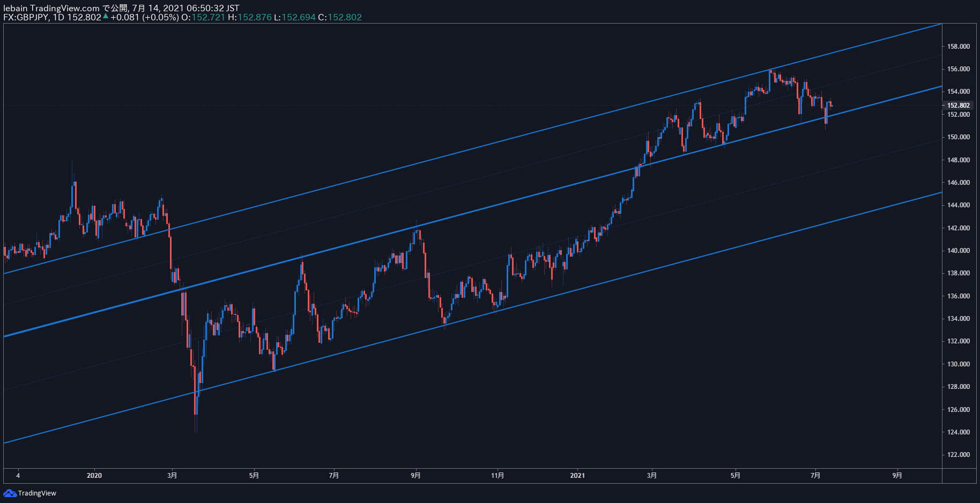The height and width of the screenshot is (503, 980).
Task: Click the 9月 label after 2021
Action: click(x=897, y=476)
